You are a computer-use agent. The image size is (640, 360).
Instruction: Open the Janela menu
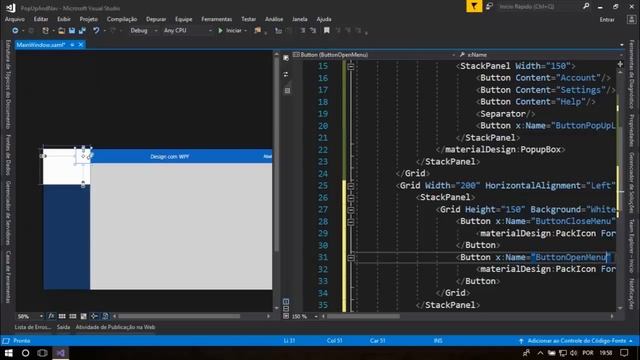coord(300,19)
